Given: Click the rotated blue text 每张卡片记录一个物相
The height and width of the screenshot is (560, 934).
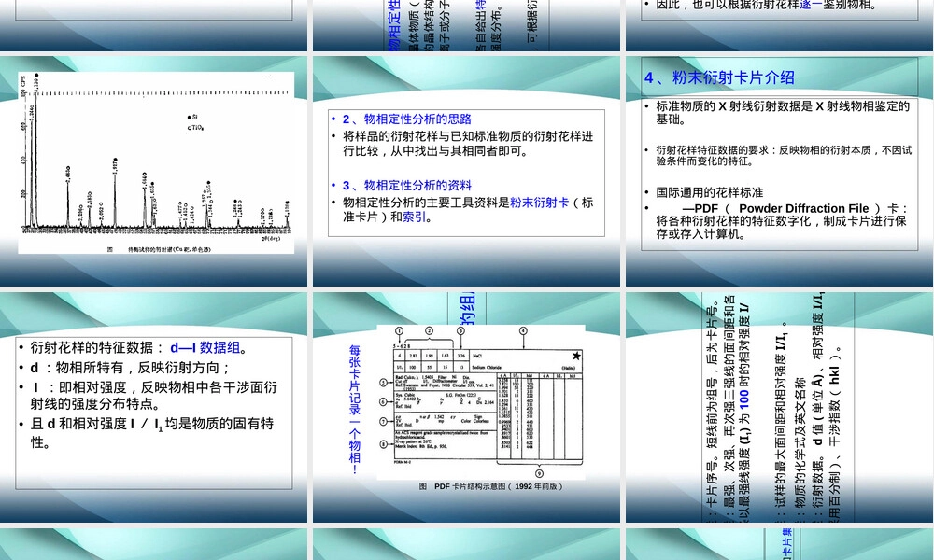Looking at the screenshot, I should (x=355, y=409).
